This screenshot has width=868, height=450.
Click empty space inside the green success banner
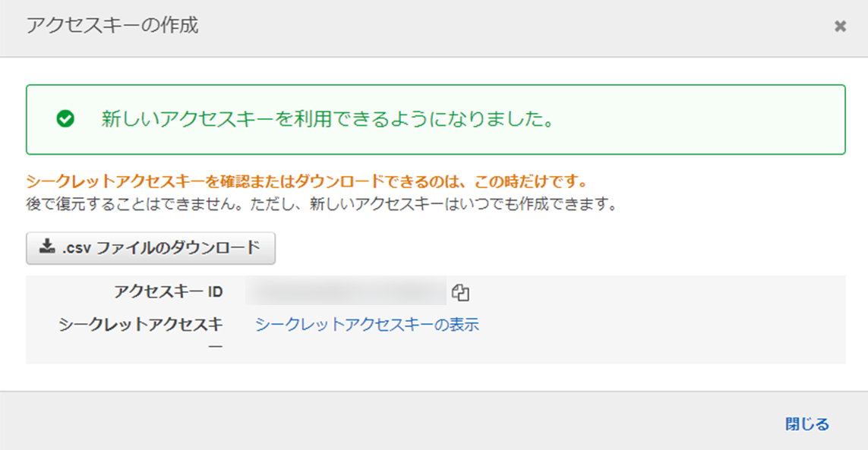(x=699, y=120)
